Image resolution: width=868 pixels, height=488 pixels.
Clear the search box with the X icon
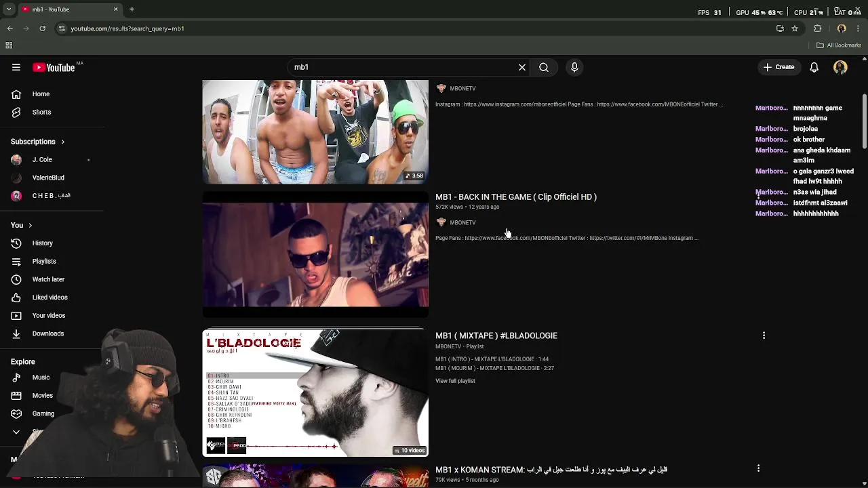[x=522, y=67]
